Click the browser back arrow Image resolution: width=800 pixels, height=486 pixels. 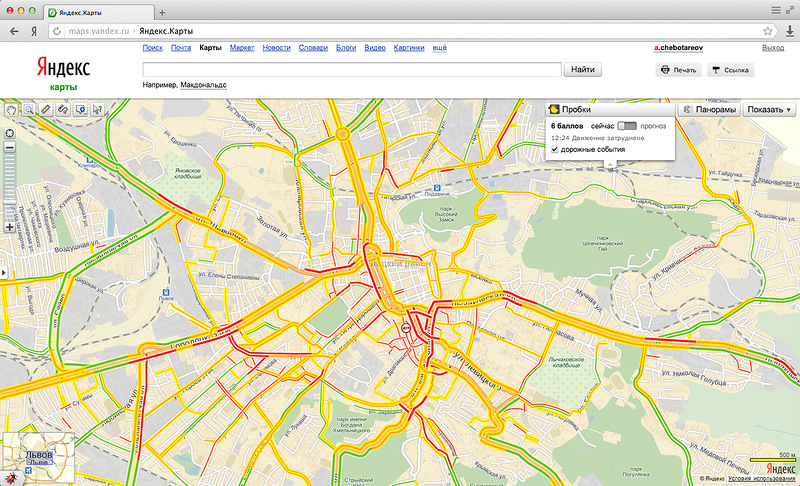pyautogui.click(x=14, y=31)
